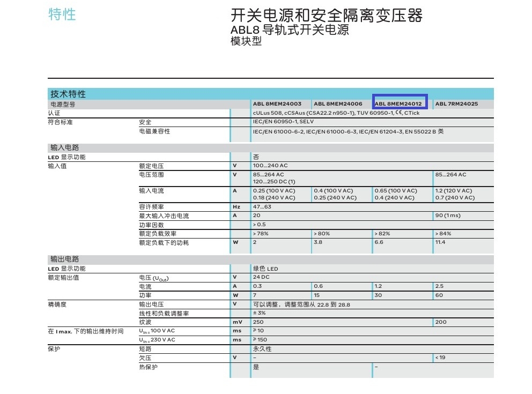Viewport: 532px width, 394px height.
Task: Click the 1.2 (120 V AC) cell
Action: (454, 190)
